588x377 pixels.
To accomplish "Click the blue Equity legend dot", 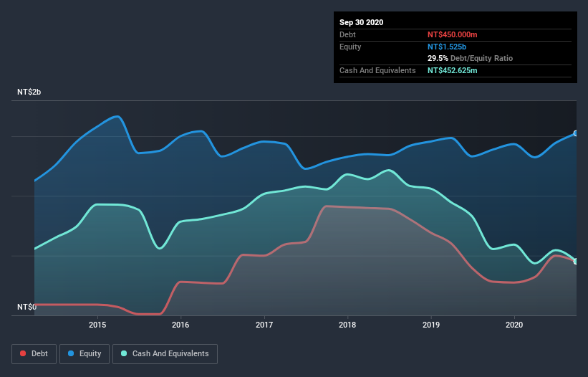I will 71,353.
